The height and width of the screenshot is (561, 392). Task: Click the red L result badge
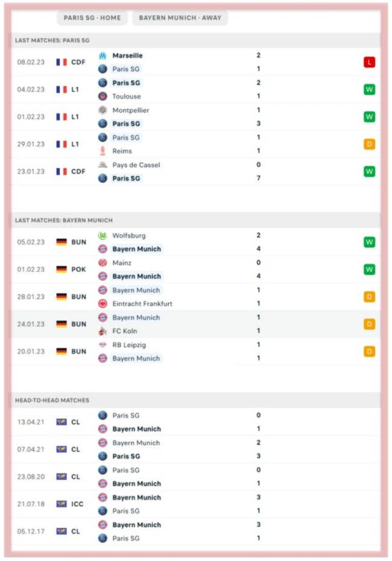(x=370, y=62)
